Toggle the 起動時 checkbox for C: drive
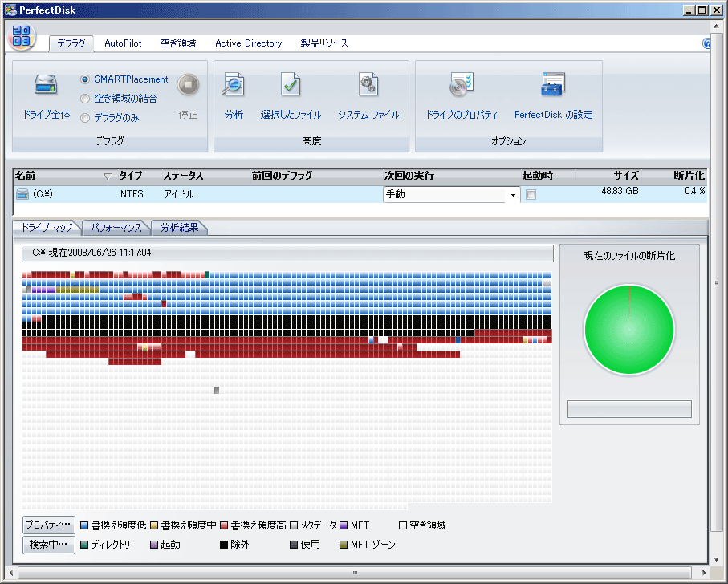This screenshot has height=584, width=728. pyautogui.click(x=531, y=195)
